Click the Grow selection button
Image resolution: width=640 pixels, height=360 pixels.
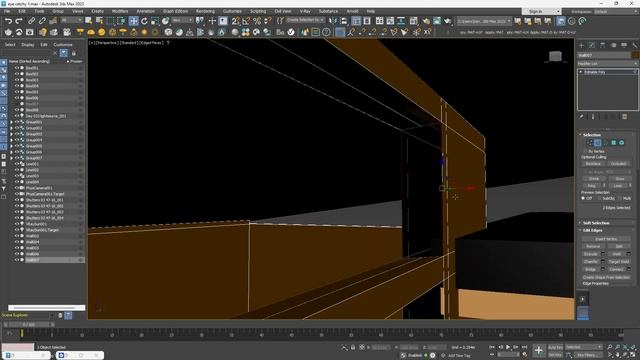pyautogui.click(x=619, y=179)
